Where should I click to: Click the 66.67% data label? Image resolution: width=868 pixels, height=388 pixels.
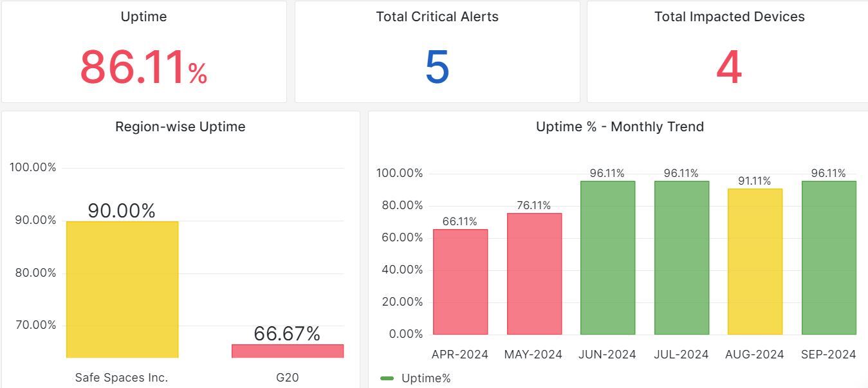click(287, 333)
